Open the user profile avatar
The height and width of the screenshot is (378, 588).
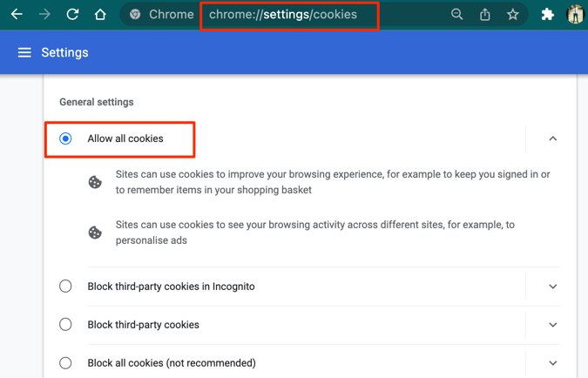tap(575, 14)
